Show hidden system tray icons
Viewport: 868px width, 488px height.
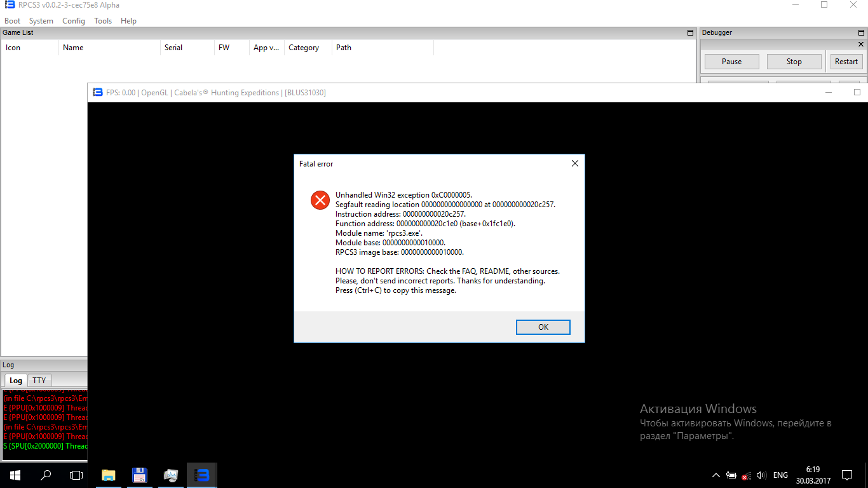(715, 475)
